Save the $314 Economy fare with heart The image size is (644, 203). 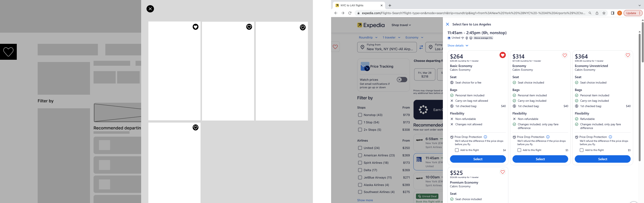click(565, 55)
